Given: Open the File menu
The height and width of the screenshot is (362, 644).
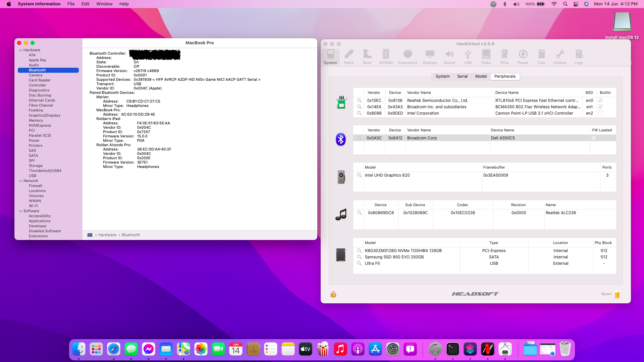Looking at the screenshot, I should point(71,4).
